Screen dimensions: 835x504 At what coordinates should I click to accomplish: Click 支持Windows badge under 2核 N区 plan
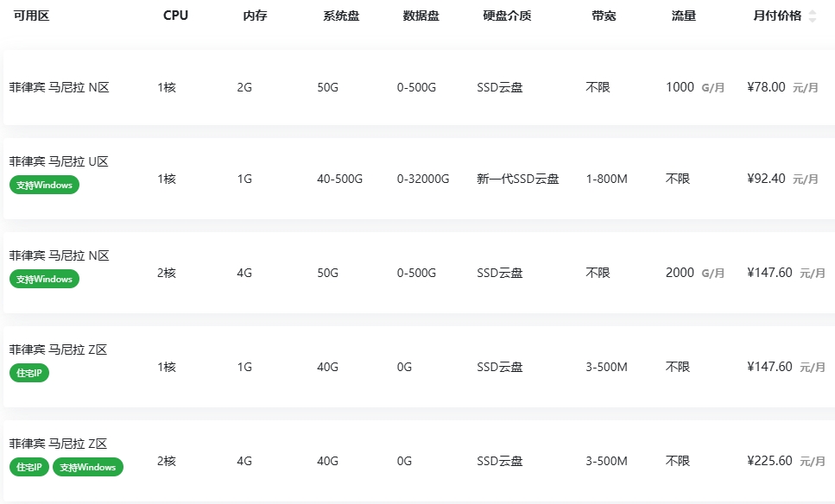coord(44,279)
